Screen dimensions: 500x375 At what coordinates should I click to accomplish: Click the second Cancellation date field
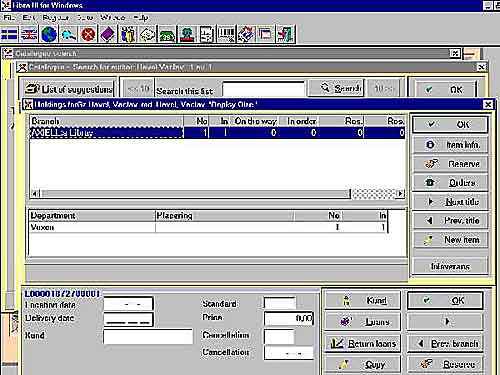[x=289, y=353]
